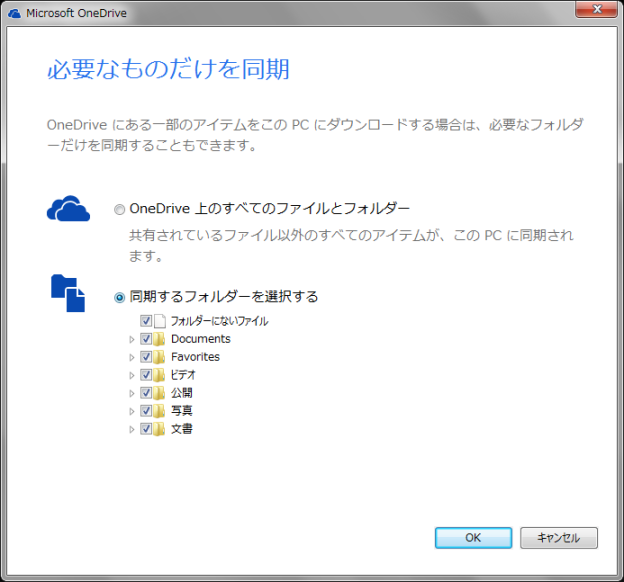Click the 写真 folder icon

[159, 411]
